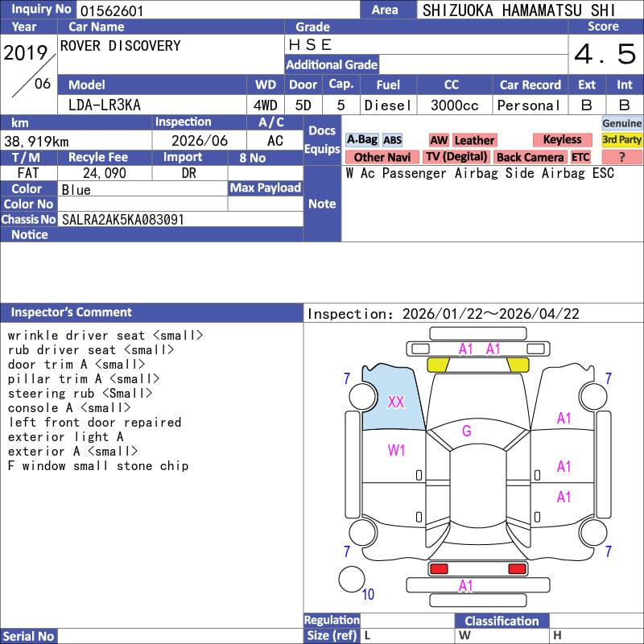Click the 4.5 score value

point(605,55)
